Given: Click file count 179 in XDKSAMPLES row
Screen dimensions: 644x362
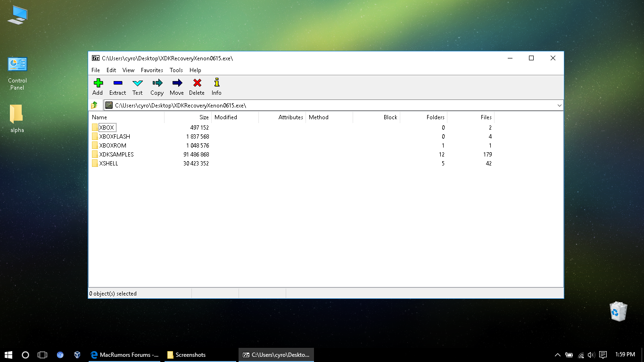Looking at the screenshot, I should 487,155.
